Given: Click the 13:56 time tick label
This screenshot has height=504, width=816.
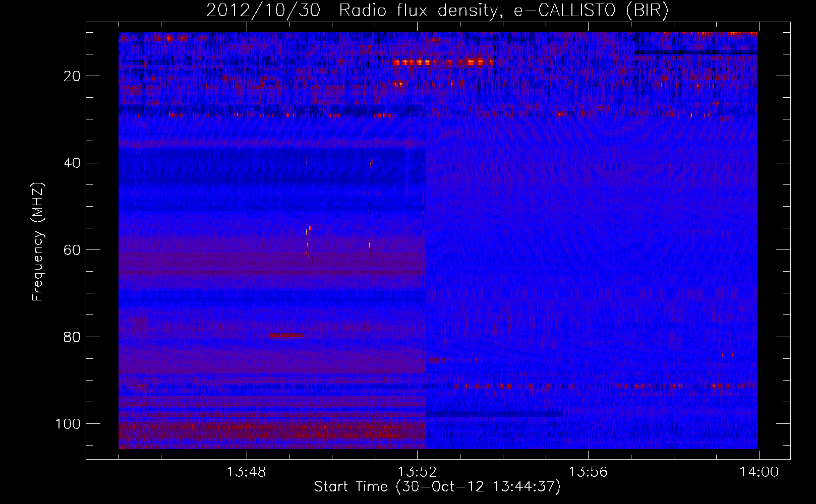Looking at the screenshot, I should (x=588, y=472).
